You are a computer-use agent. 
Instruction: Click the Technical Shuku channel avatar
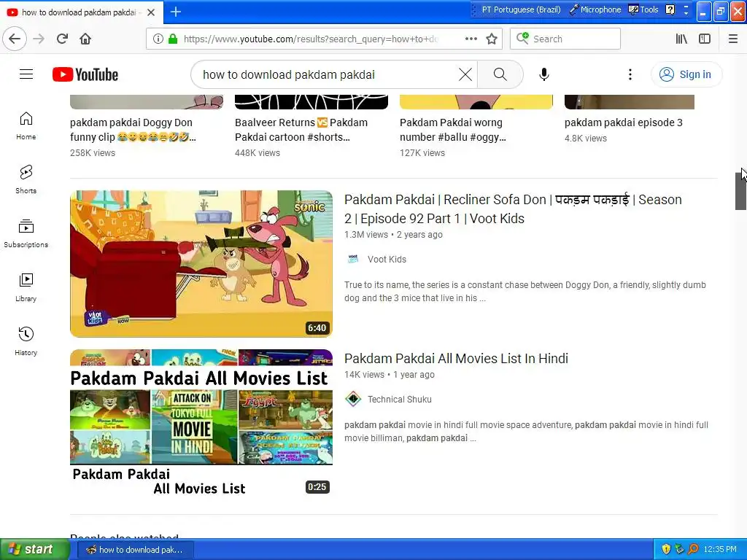pyautogui.click(x=353, y=399)
